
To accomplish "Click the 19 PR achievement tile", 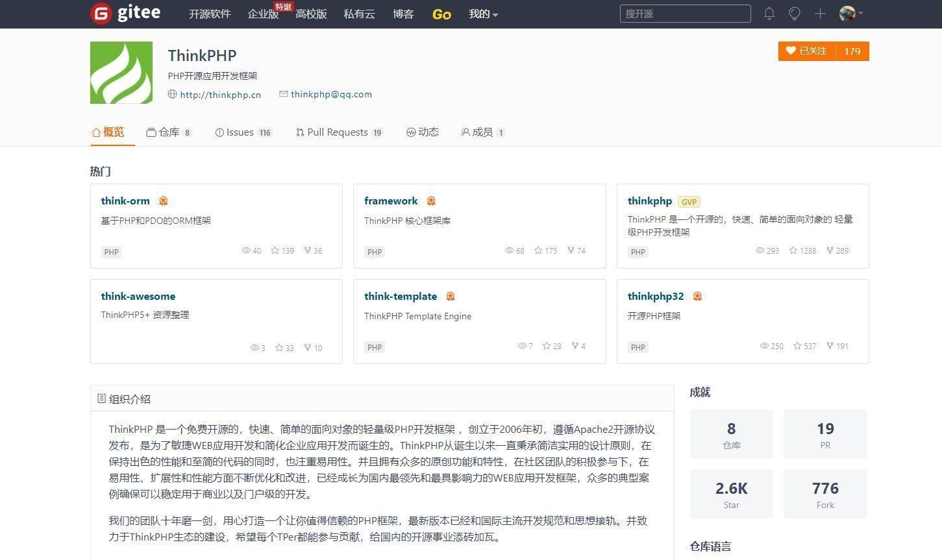I will [x=825, y=434].
